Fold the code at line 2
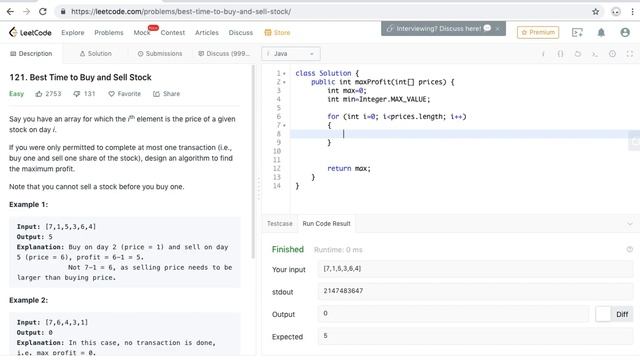Viewport: 640px width, 360px height. pyautogui.click(x=284, y=82)
